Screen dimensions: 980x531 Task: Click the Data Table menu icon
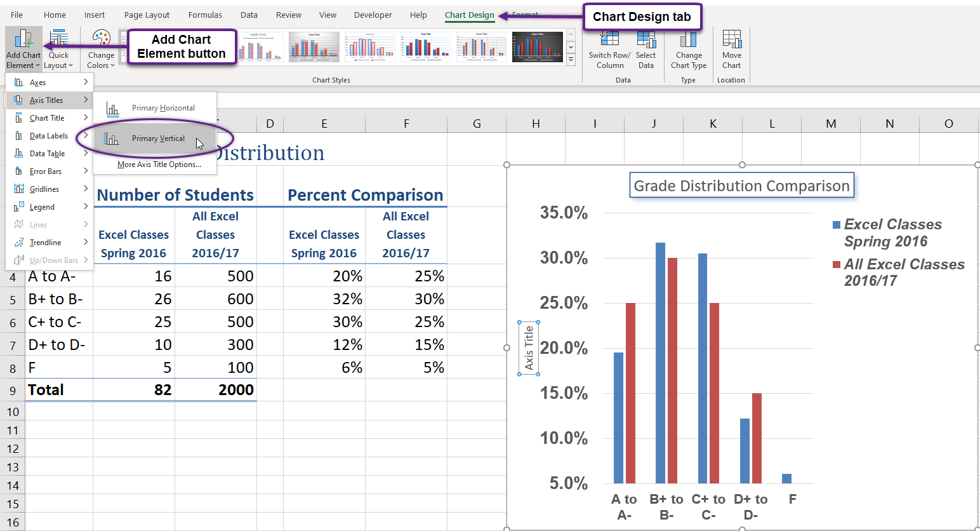[18, 154]
